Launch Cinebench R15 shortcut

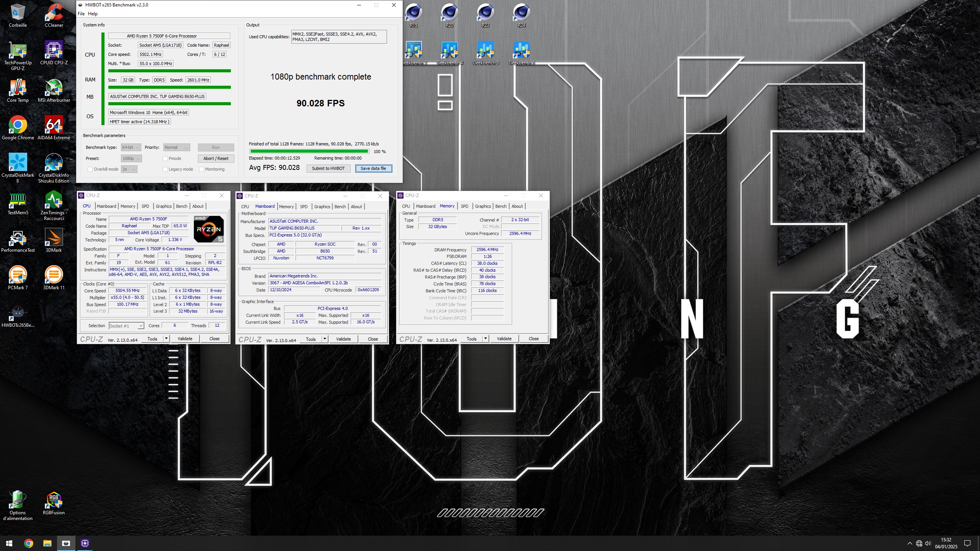[413, 15]
